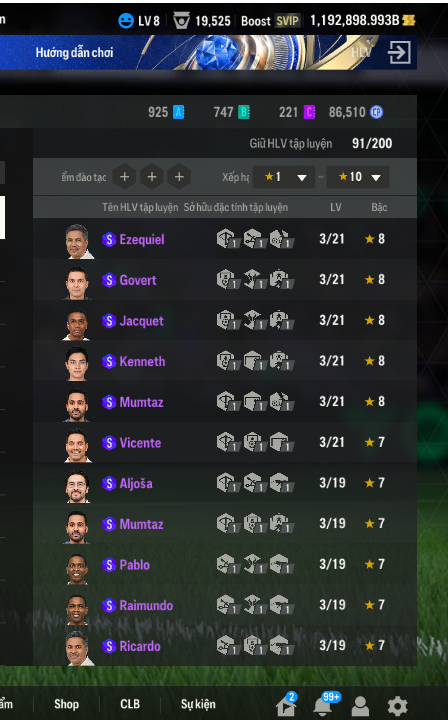Sort by the LV column header

(x=336, y=208)
